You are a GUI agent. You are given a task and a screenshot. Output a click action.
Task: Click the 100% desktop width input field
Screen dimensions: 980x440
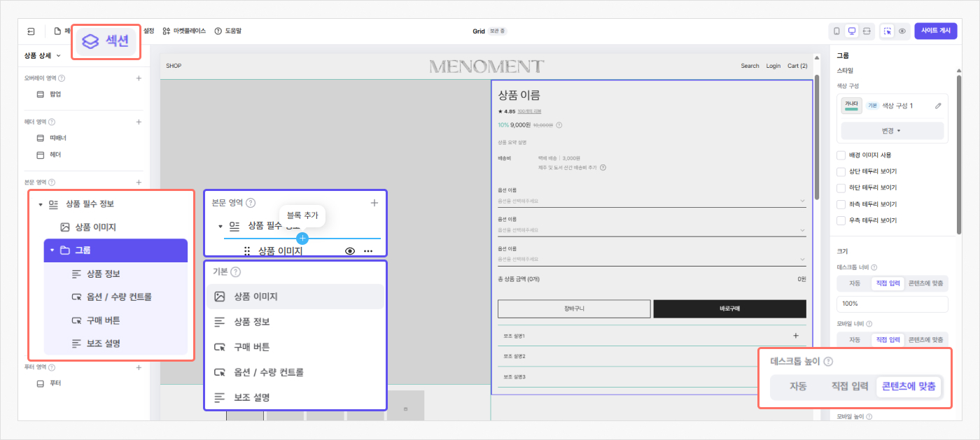pos(892,303)
